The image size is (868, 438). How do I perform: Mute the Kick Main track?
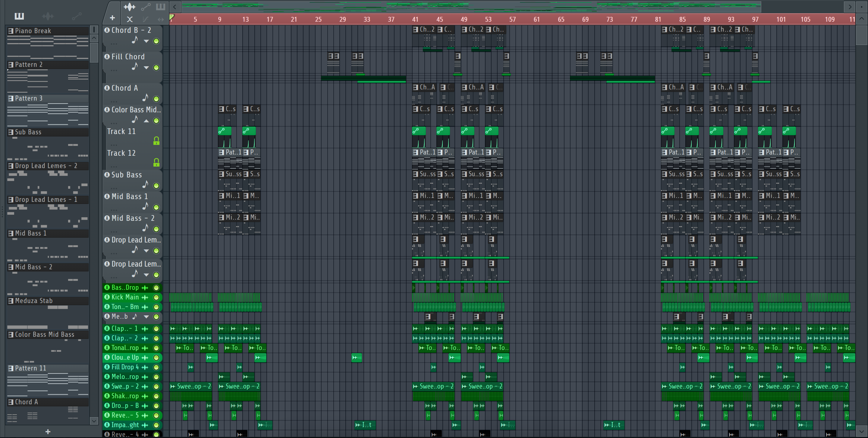click(x=156, y=297)
